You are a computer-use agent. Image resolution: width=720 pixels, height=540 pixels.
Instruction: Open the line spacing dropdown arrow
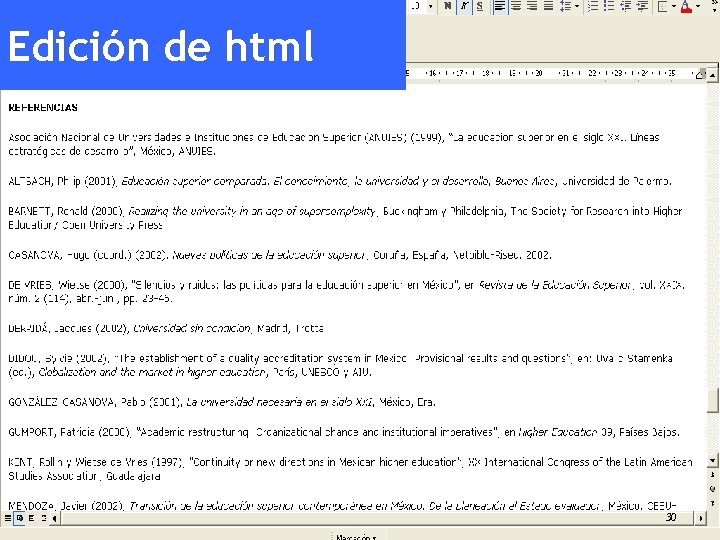pos(577,6)
